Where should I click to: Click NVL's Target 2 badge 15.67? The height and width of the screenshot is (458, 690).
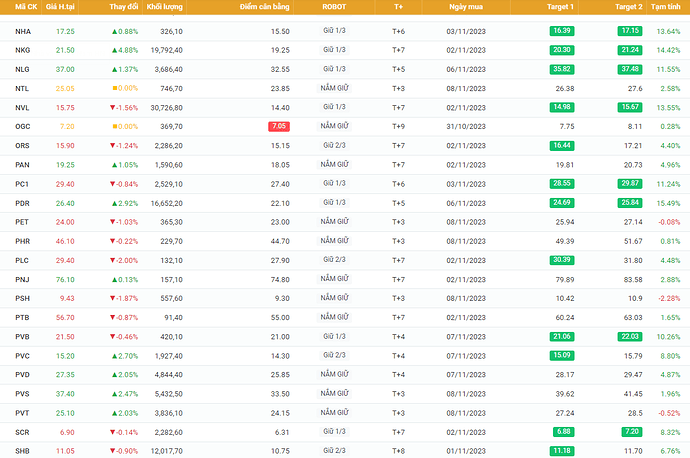(630, 107)
